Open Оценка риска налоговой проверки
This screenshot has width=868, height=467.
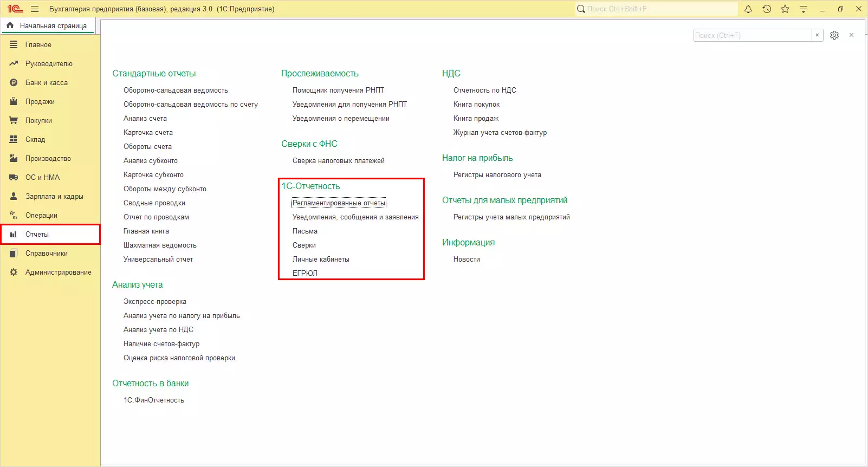[179, 358]
